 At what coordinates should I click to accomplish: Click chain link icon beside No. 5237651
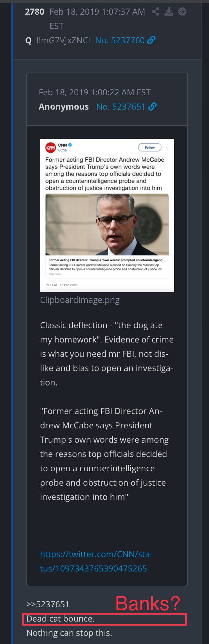coord(152,107)
